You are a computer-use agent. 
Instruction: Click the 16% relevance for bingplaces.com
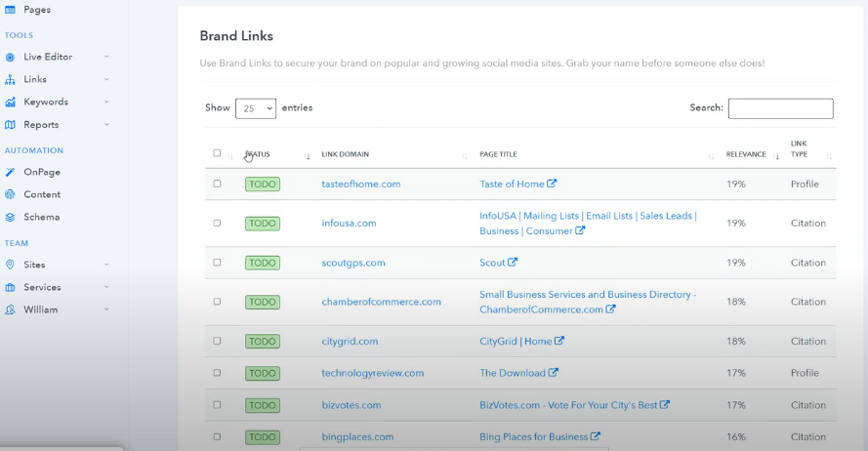coord(735,436)
